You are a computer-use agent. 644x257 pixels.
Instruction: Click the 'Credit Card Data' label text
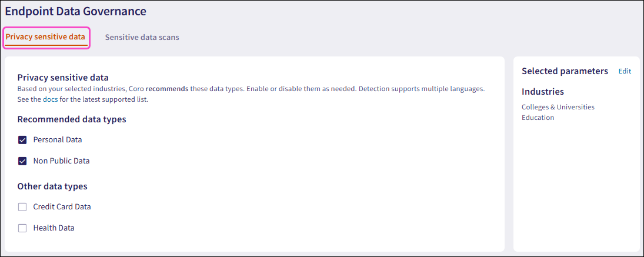click(62, 207)
